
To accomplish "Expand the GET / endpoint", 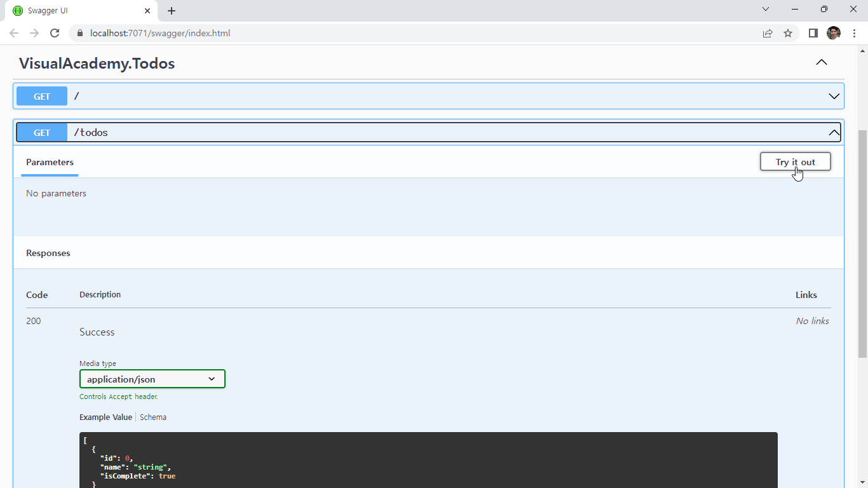I will (x=834, y=97).
